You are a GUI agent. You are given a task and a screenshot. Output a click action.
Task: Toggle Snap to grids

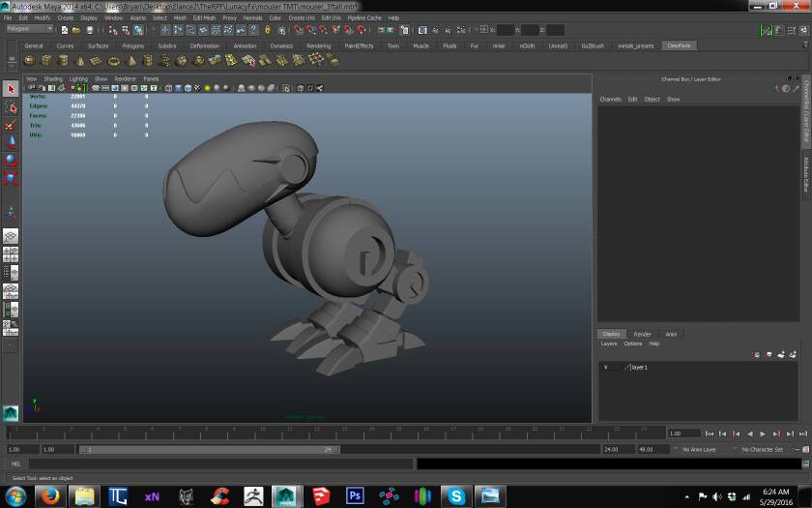[299, 30]
